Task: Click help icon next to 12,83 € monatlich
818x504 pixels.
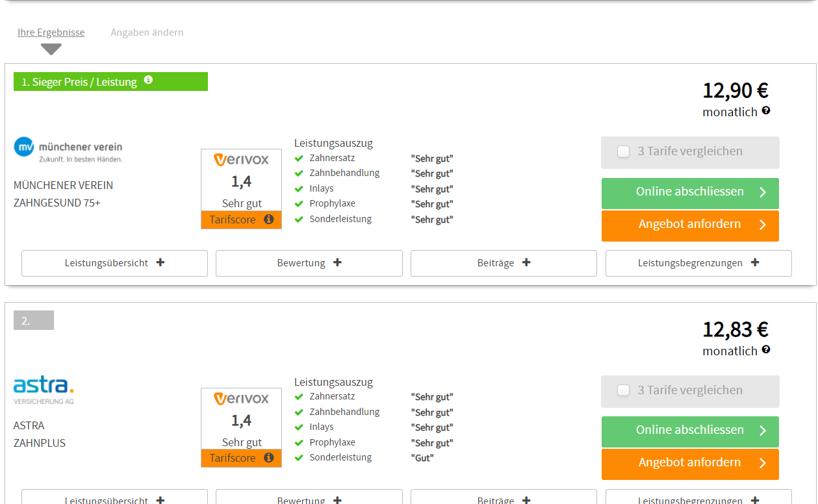Action: point(766,349)
